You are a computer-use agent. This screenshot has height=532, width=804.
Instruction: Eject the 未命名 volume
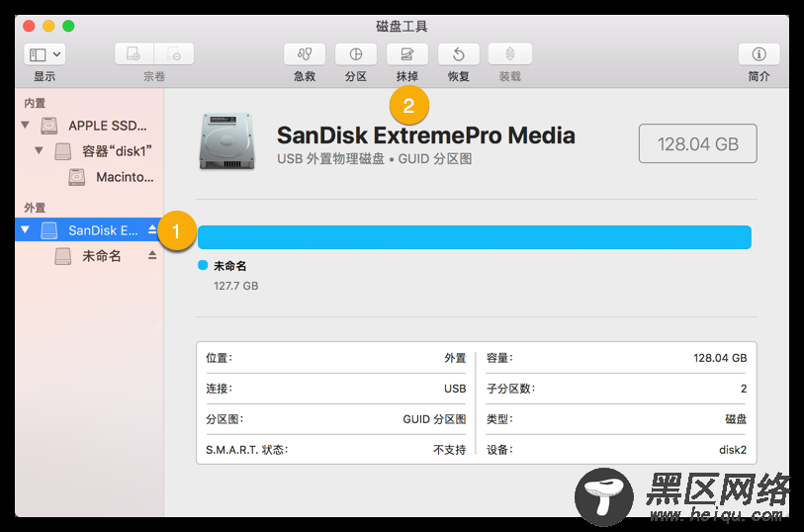coord(152,255)
